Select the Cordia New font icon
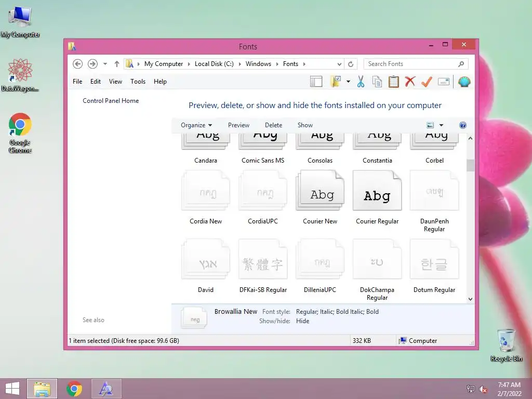 pos(206,191)
